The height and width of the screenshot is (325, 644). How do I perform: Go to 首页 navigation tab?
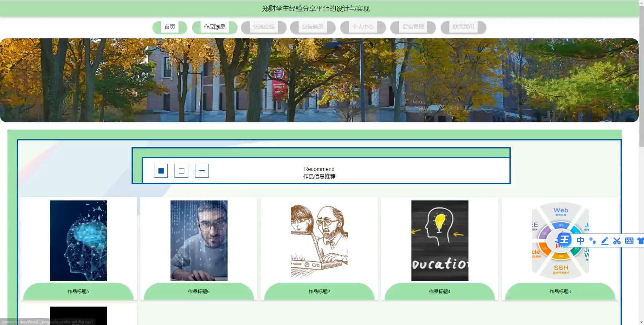pos(170,27)
